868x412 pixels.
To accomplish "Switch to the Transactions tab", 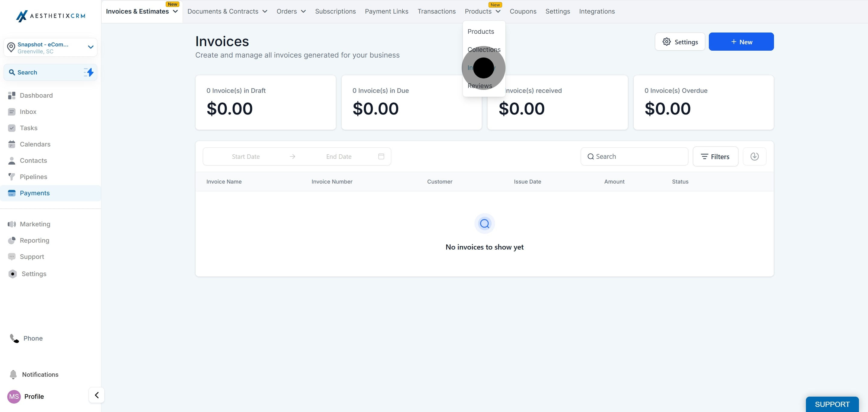I will click(x=436, y=11).
